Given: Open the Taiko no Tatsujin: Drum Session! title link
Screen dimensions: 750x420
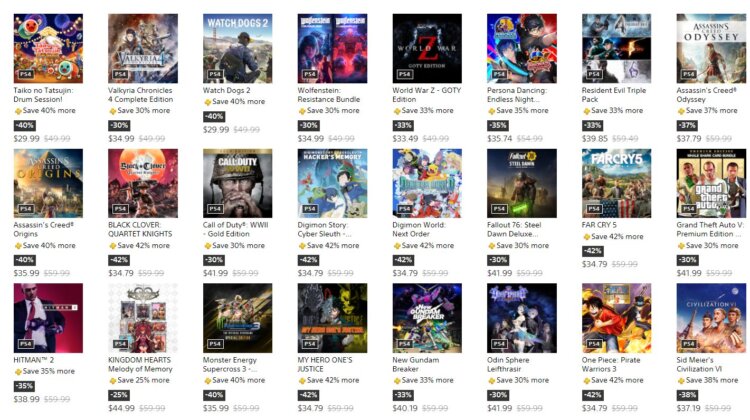Looking at the screenshot, I should 43,95.
